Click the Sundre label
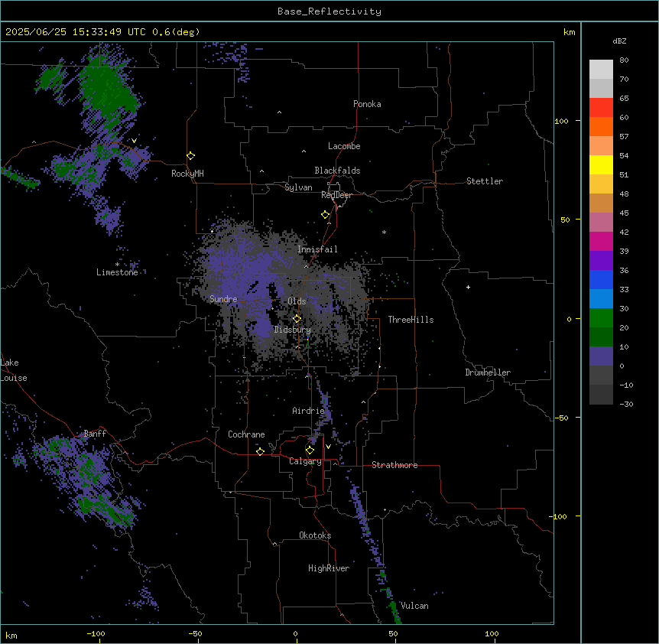This screenshot has height=644, width=659. (223, 299)
